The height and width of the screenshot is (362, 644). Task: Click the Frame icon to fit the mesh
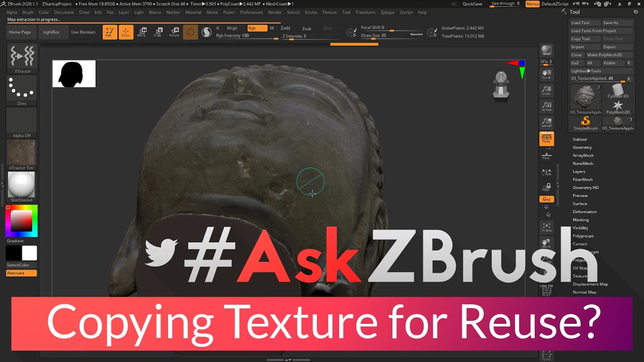(x=546, y=228)
